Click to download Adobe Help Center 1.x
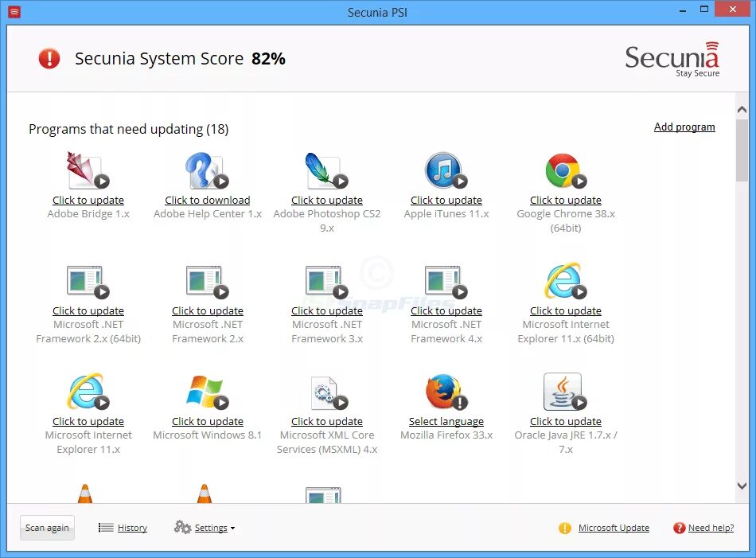The height and width of the screenshot is (558, 756). pyautogui.click(x=208, y=200)
